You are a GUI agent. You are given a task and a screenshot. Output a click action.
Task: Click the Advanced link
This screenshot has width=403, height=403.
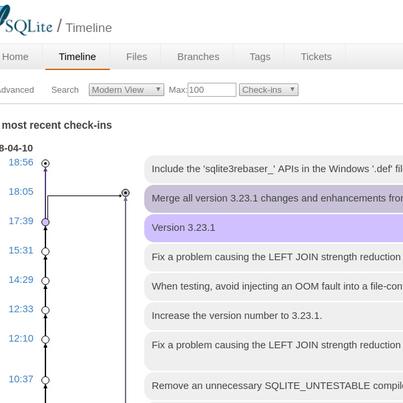tap(17, 90)
